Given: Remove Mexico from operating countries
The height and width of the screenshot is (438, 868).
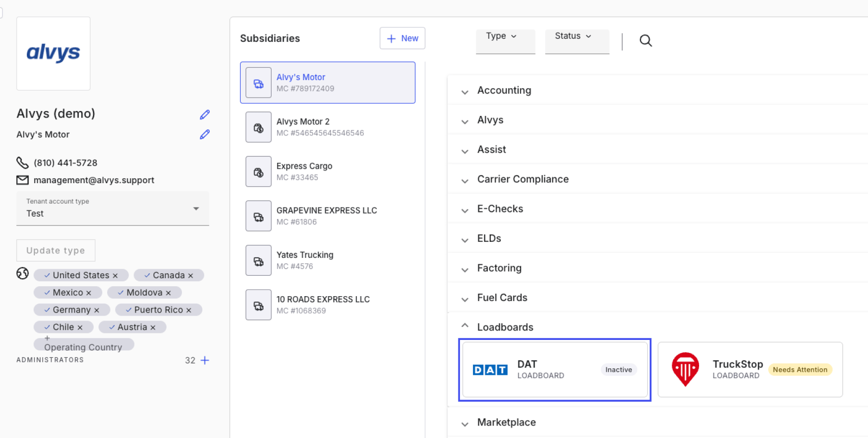Looking at the screenshot, I should (89, 293).
